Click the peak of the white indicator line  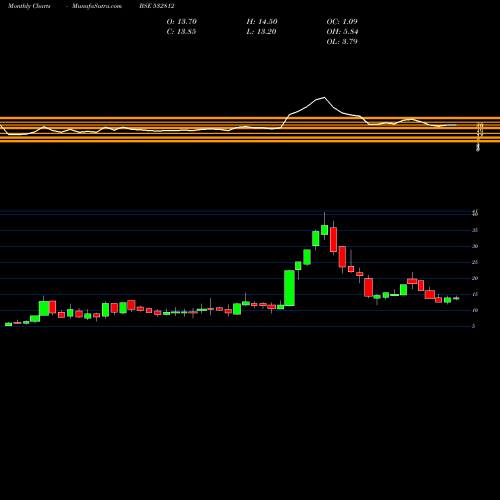point(324,97)
